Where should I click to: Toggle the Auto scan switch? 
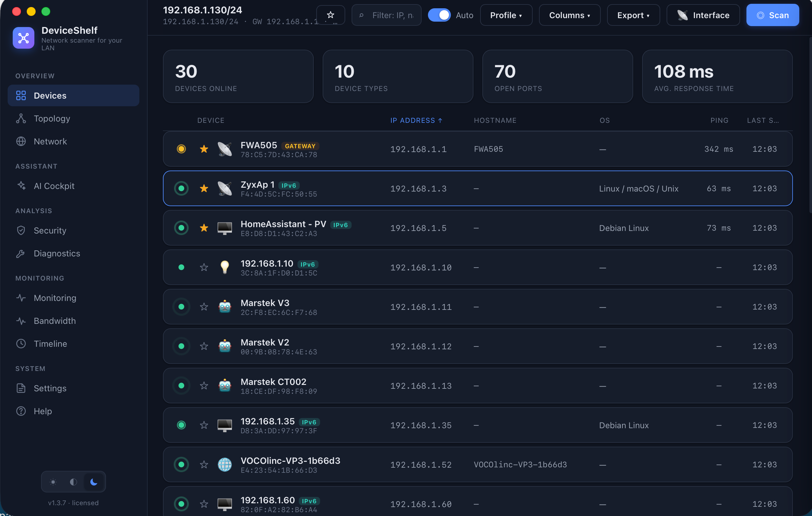pyautogui.click(x=439, y=15)
